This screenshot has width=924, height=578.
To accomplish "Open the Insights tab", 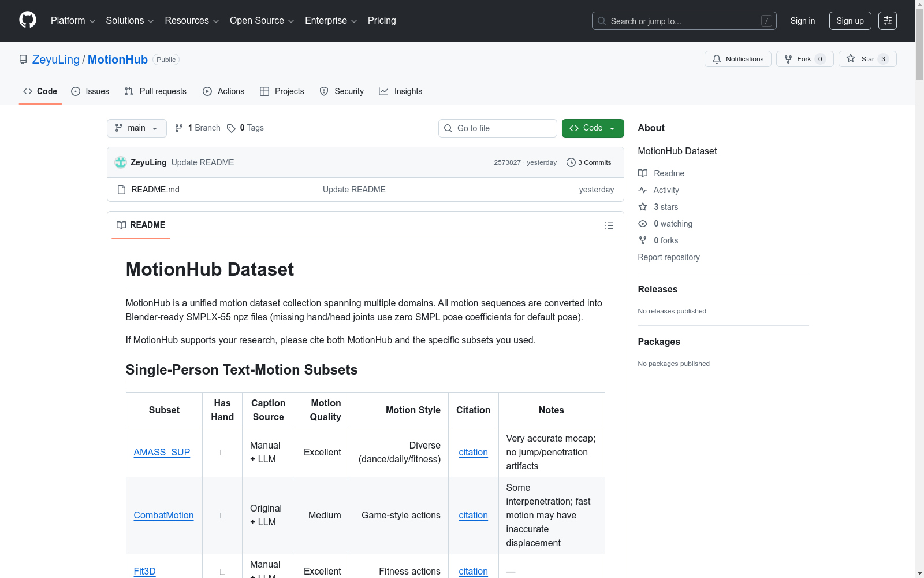I will click(401, 91).
